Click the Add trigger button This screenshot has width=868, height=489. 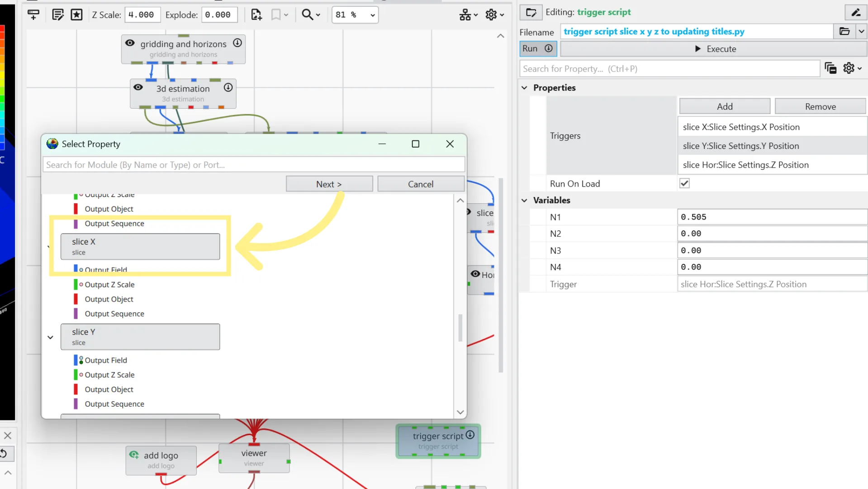[725, 106]
